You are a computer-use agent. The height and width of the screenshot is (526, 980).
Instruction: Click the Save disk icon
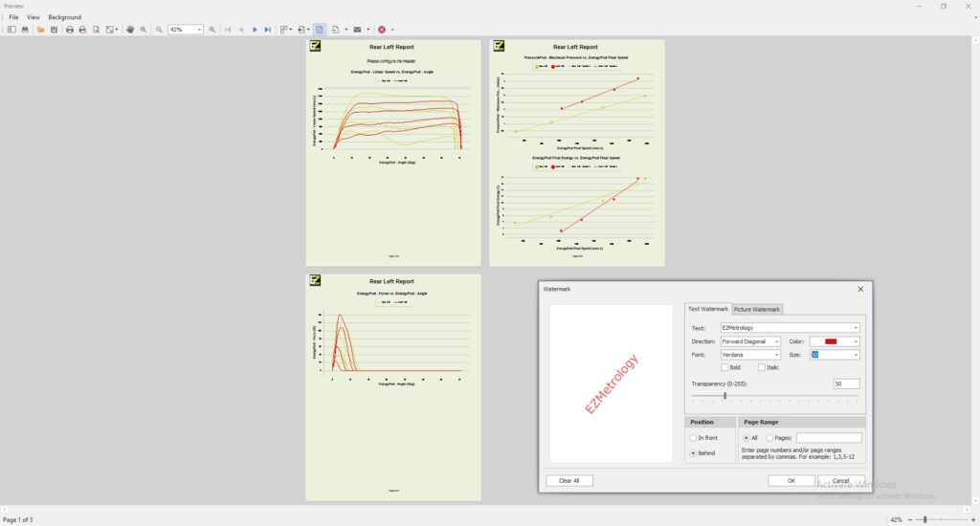tap(54, 30)
